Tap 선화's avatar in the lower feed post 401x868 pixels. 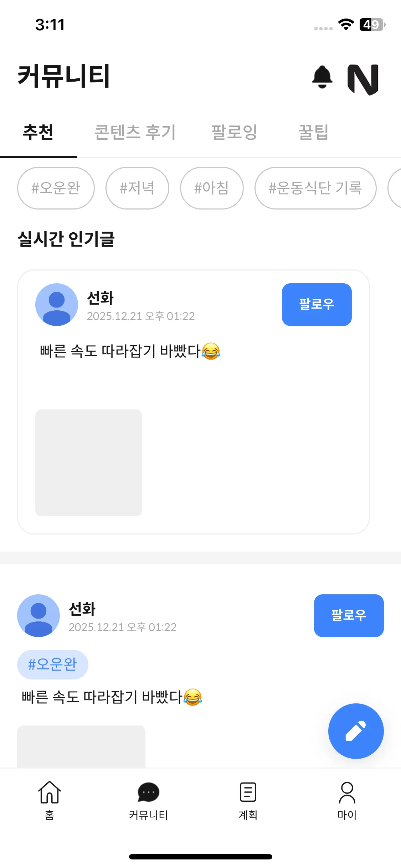coord(38,616)
